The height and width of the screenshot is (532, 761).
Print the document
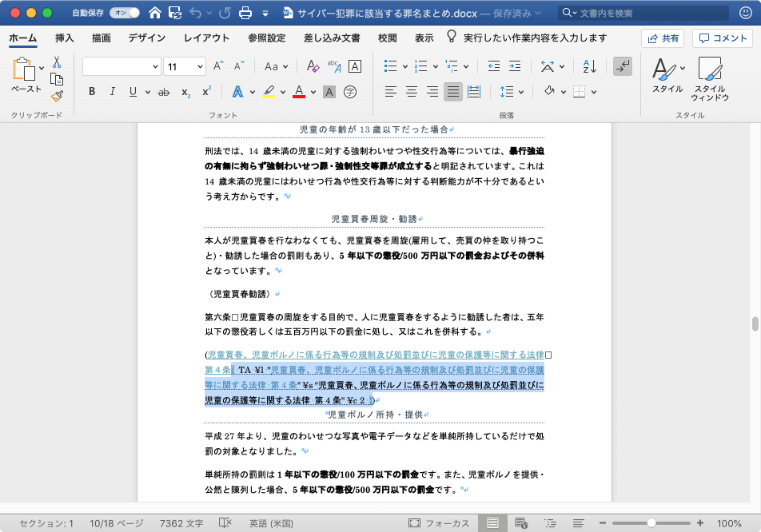tap(245, 13)
